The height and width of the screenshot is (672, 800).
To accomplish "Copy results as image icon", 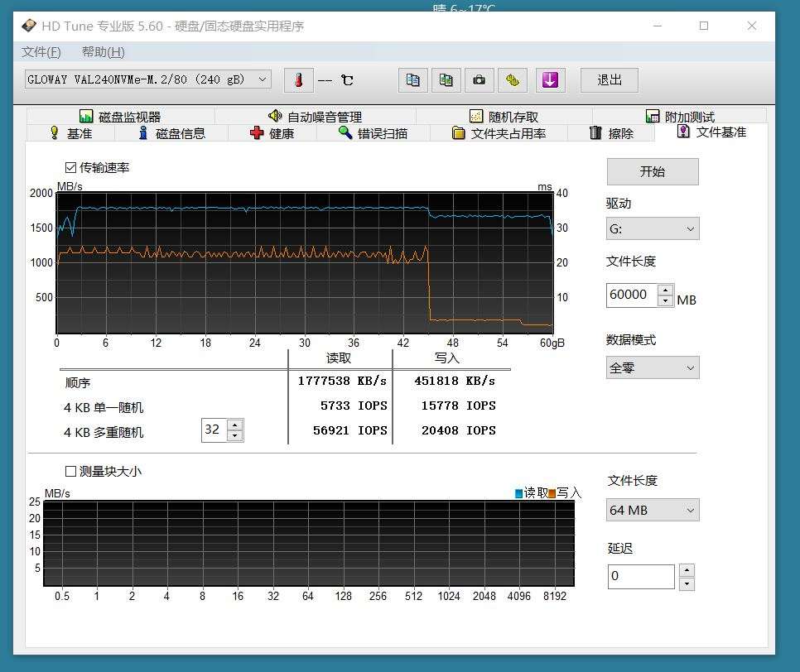I will pos(446,79).
